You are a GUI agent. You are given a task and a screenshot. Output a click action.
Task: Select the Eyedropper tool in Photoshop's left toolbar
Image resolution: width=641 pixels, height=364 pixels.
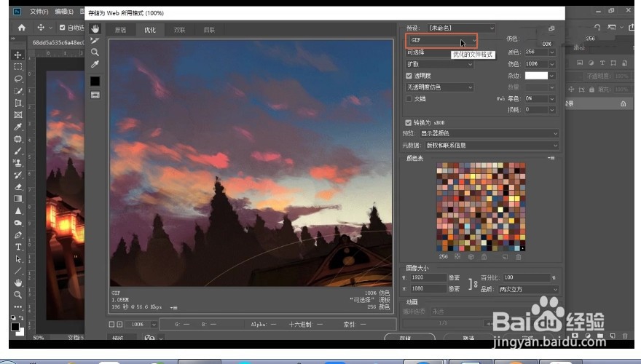pyautogui.click(x=18, y=127)
